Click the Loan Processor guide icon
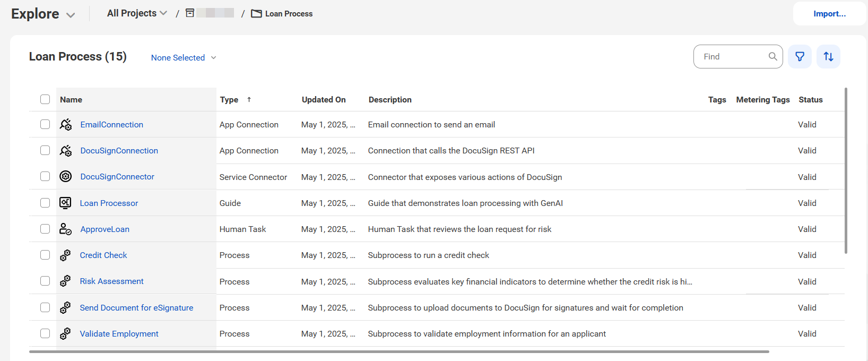 tap(65, 203)
